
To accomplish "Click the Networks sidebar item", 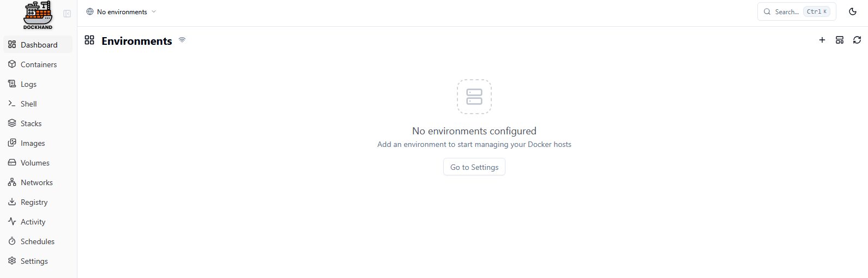I will point(36,182).
